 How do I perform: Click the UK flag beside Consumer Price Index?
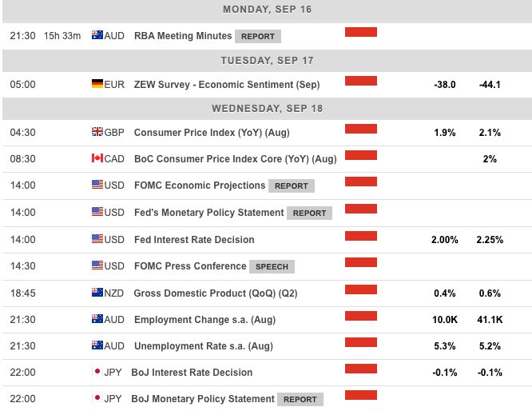pyautogui.click(x=97, y=133)
